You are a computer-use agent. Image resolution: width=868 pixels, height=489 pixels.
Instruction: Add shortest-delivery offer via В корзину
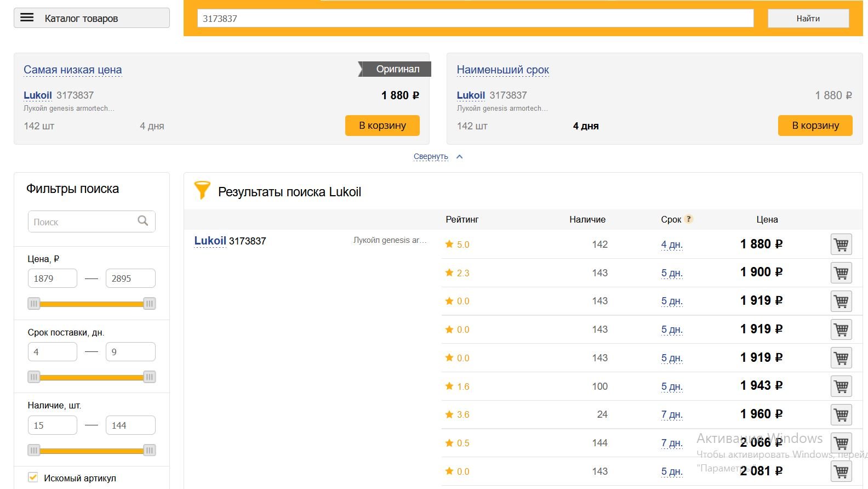coord(815,126)
